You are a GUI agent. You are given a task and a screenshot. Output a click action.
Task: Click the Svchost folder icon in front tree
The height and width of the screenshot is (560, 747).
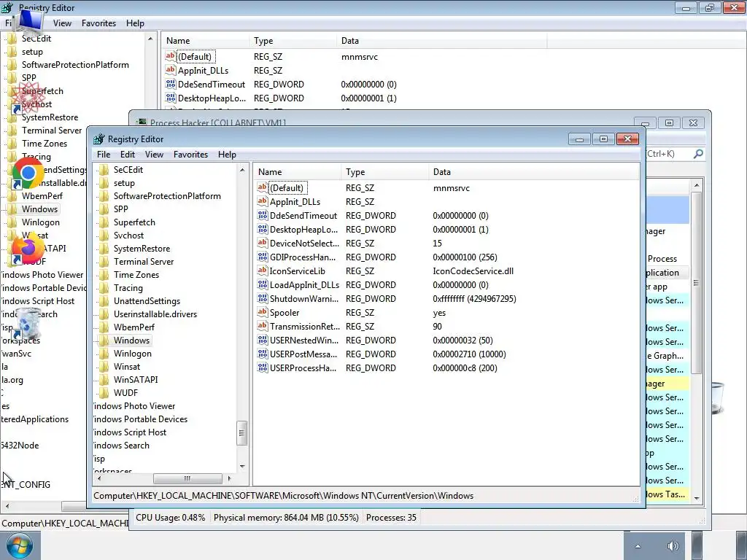pos(104,236)
